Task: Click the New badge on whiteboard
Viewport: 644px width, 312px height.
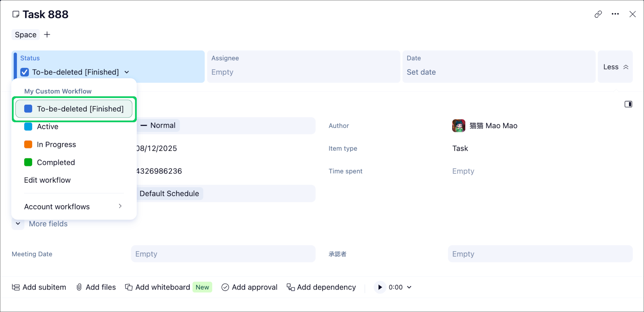Action: pyautogui.click(x=202, y=287)
